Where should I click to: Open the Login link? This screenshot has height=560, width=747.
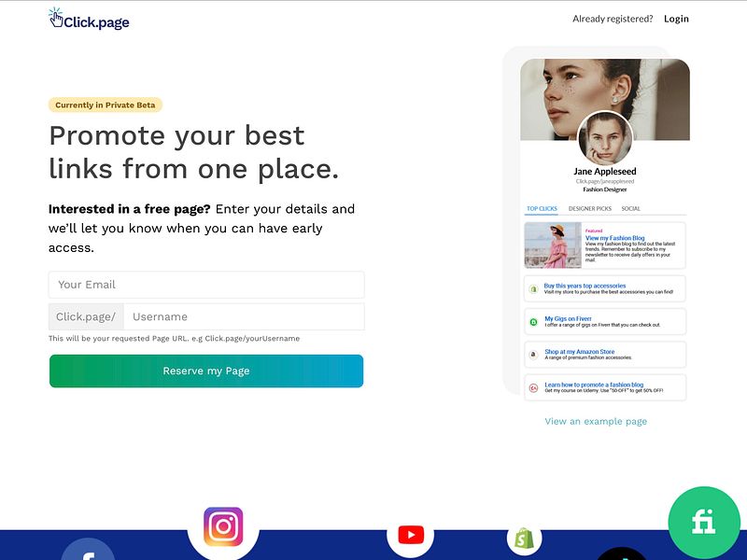coord(676,19)
